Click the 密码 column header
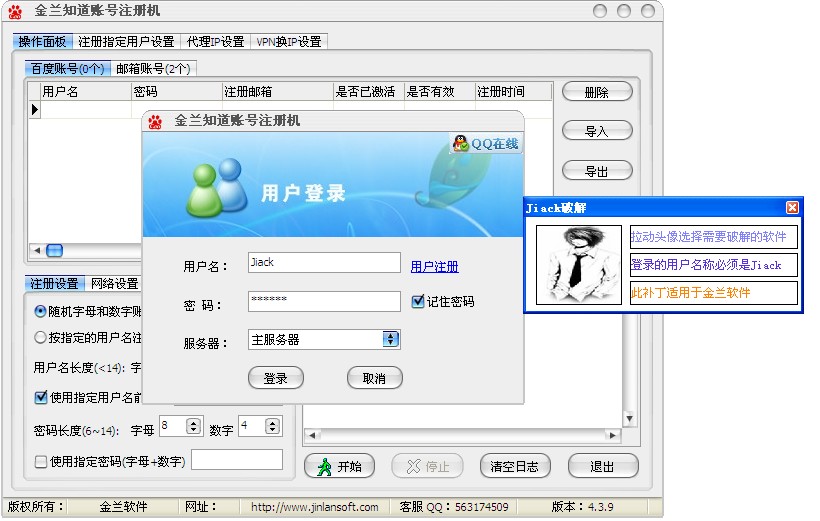820x521 pixels. pos(177,92)
